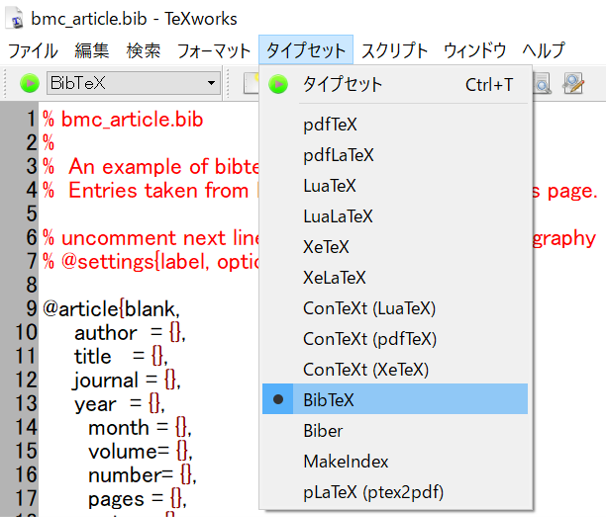606x517 pixels.
Task: Open the BibTeX engine combo box
Action: point(133,83)
